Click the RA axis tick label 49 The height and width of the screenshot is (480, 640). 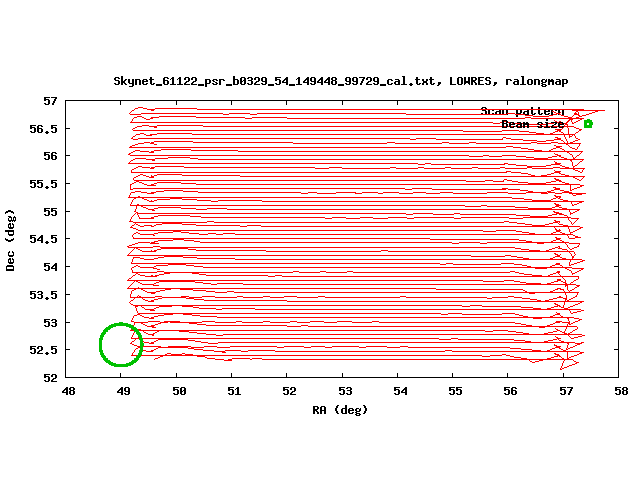[124, 391]
